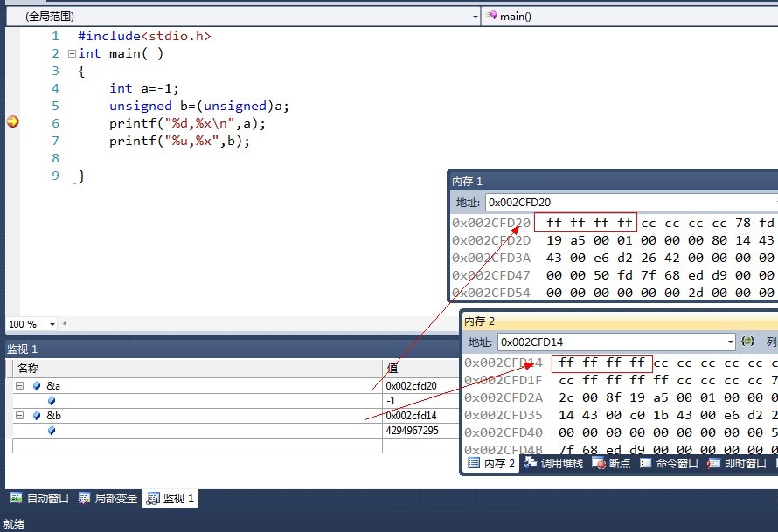Open the 命令窗口 tab
This screenshot has height=532, width=778.
coord(669,463)
